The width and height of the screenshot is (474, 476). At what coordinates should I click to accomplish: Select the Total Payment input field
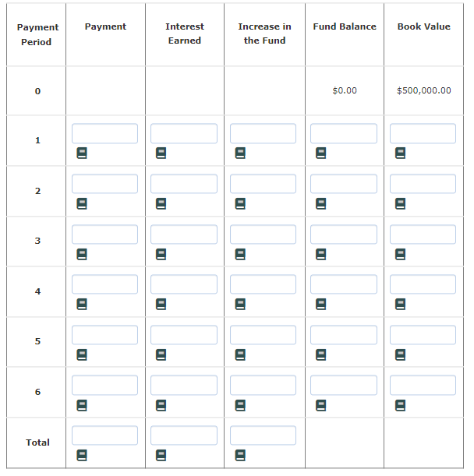[x=104, y=435]
